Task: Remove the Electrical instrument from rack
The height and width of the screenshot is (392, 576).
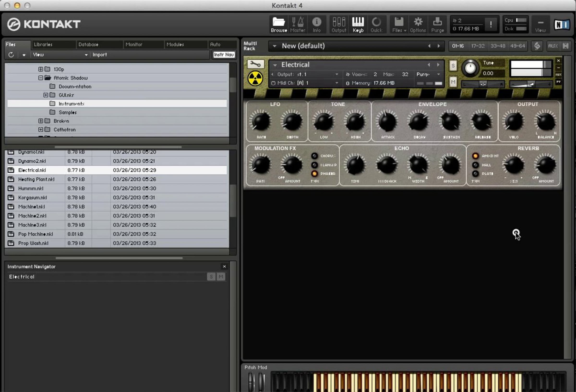Action: [558, 60]
